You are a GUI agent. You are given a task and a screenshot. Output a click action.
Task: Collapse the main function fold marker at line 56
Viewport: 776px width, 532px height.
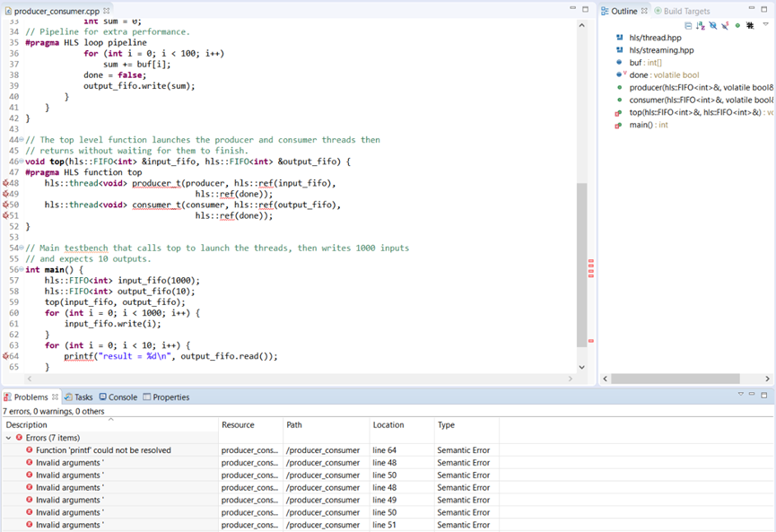click(x=22, y=270)
